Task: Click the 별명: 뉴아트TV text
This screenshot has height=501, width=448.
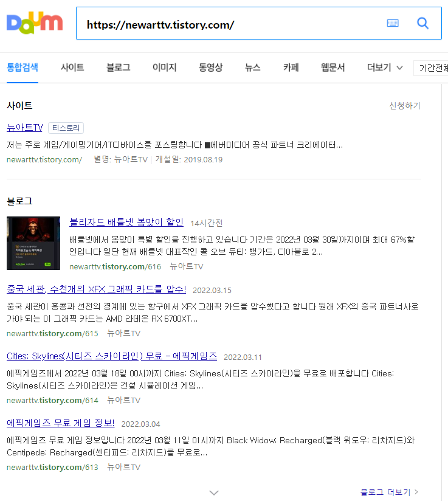Action: [x=121, y=159]
